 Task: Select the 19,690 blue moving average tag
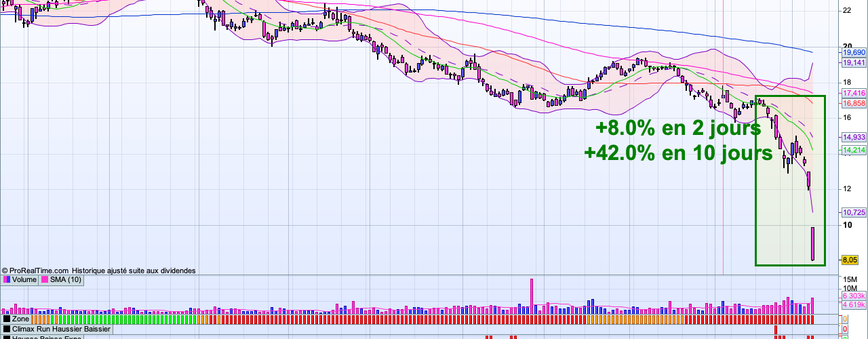(x=853, y=52)
